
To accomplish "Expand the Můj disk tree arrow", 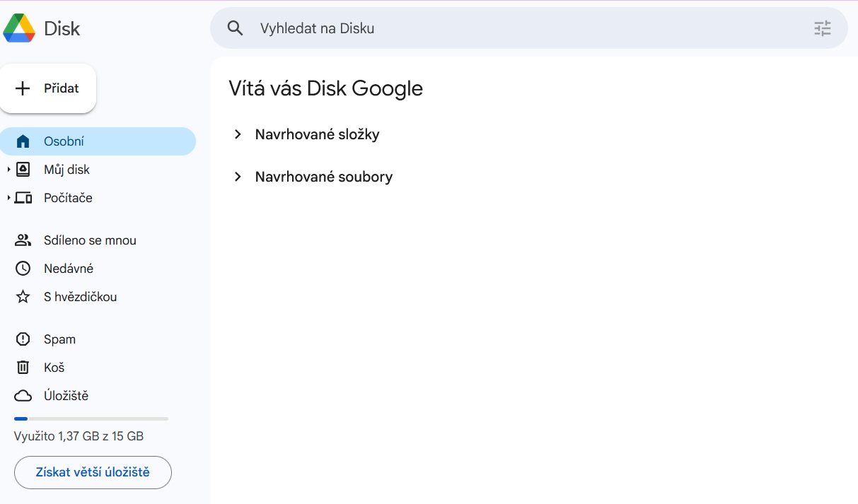I will (8, 170).
